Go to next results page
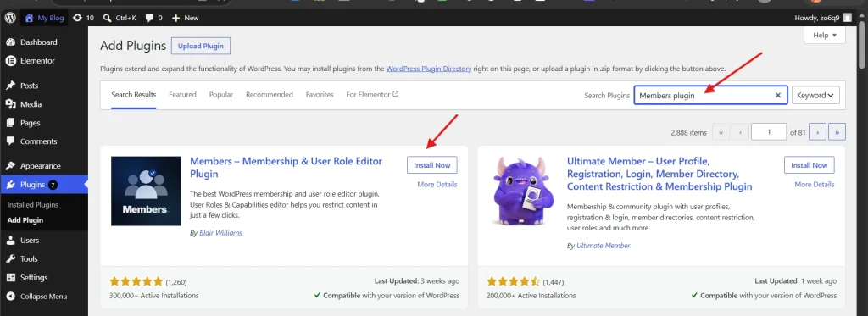Image resolution: width=868 pixels, height=316 pixels. 818,132
